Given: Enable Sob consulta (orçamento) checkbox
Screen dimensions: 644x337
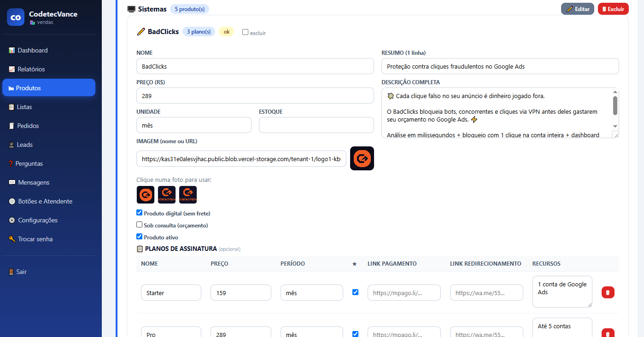Looking at the screenshot, I should (140, 225).
